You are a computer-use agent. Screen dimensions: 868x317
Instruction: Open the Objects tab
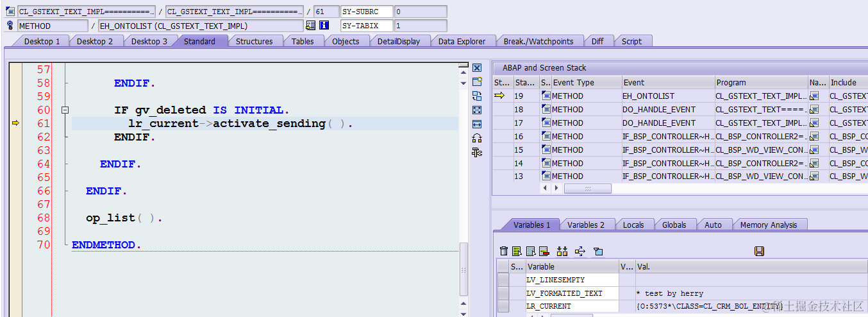tap(346, 41)
